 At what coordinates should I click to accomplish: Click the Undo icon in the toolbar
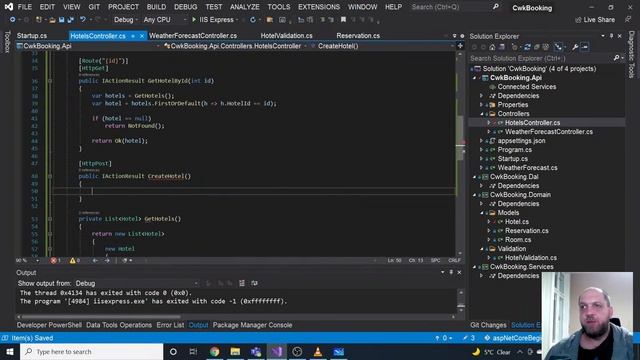click(83, 20)
